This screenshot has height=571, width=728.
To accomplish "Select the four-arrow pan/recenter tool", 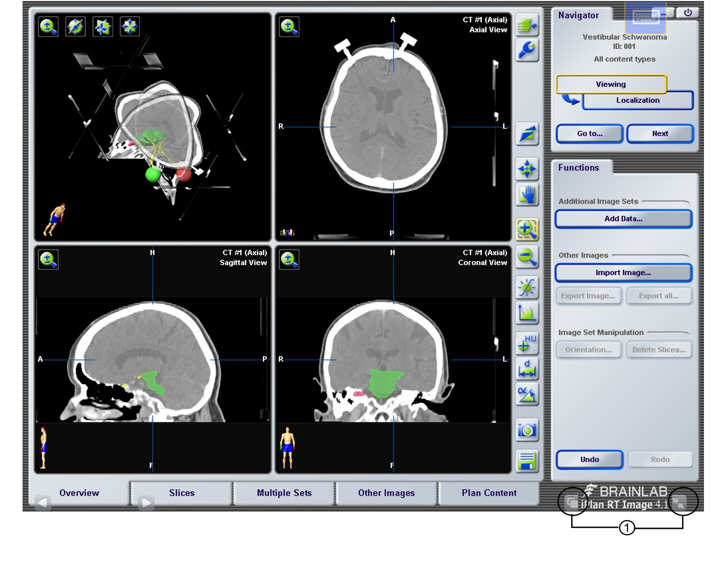I will 527,169.
